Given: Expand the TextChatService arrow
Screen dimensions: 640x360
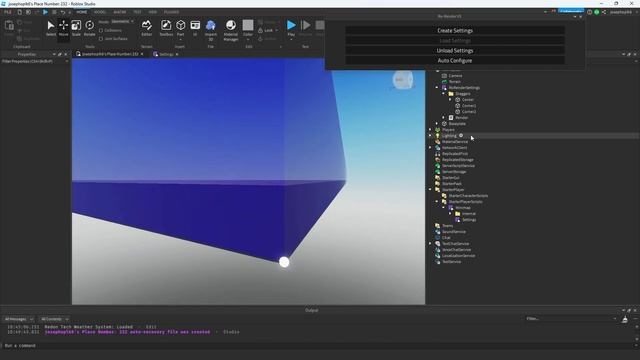Looking at the screenshot, I should 430,244.
